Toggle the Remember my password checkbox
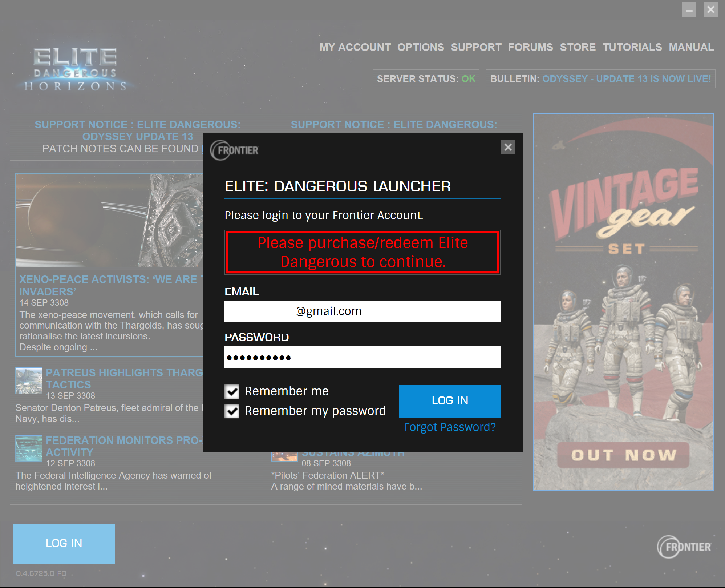The width and height of the screenshot is (725, 588). coord(232,411)
